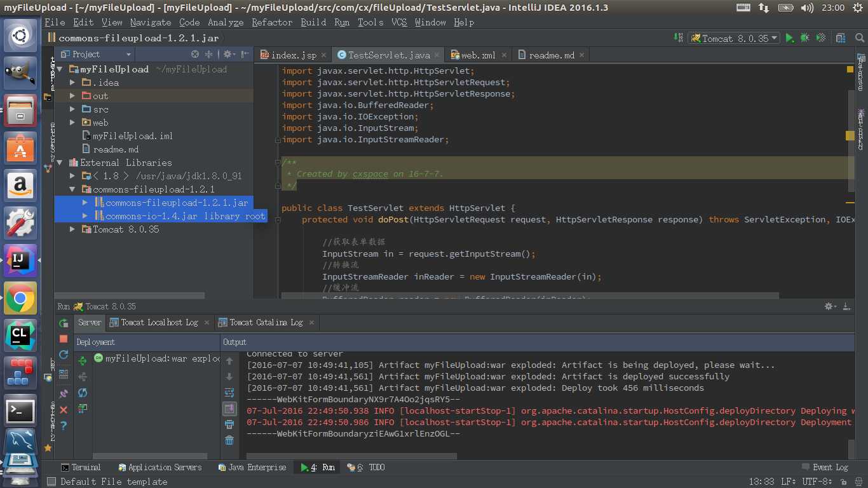Switch to index.jsp editor tab
Viewport: 868px width, 488px height.
tap(294, 55)
